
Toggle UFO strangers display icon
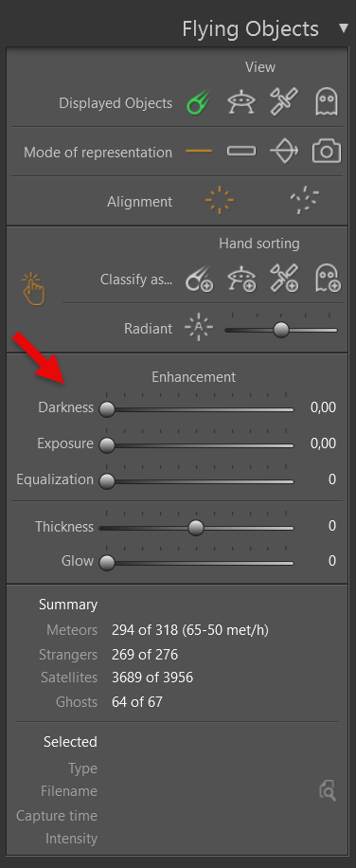pyautogui.click(x=241, y=103)
